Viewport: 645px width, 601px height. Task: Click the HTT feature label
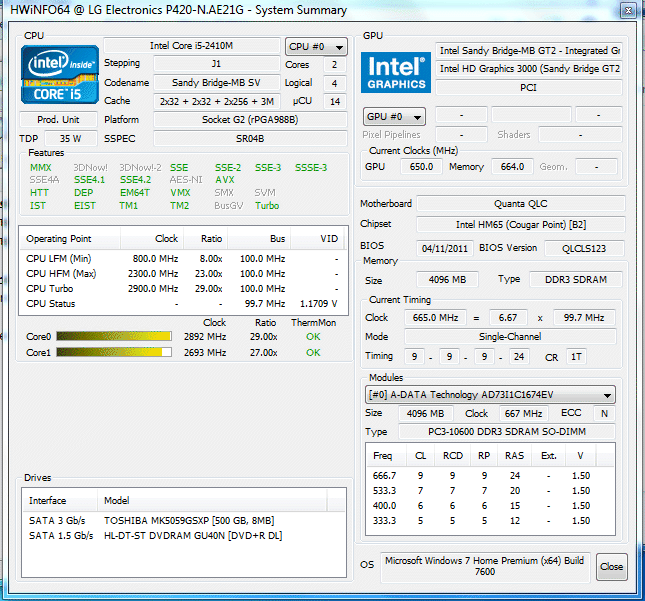[39, 193]
